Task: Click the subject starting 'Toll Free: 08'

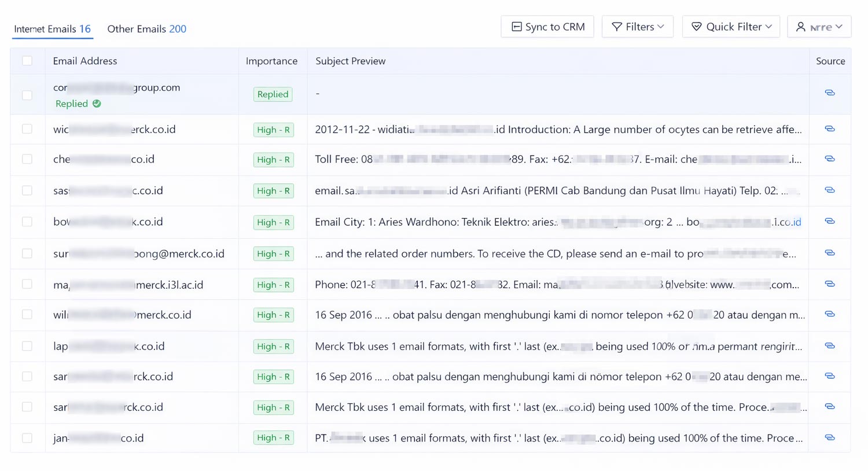Action: pos(558,159)
